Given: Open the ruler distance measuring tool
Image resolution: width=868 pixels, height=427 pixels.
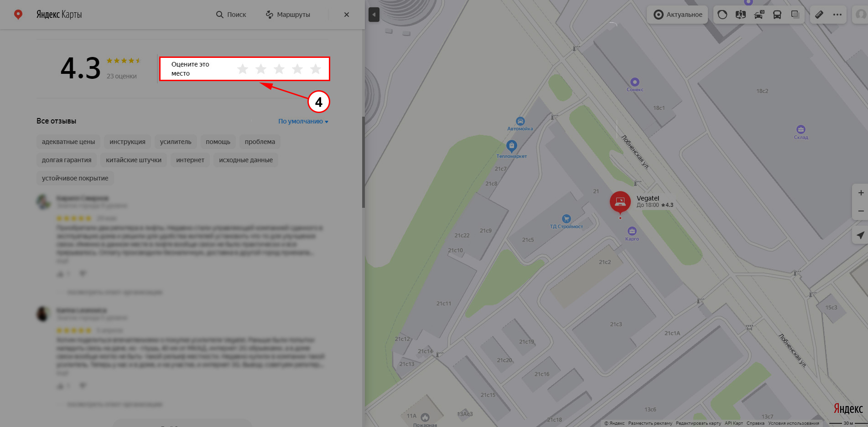Looking at the screenshot, I should click(x=819, y=15).
